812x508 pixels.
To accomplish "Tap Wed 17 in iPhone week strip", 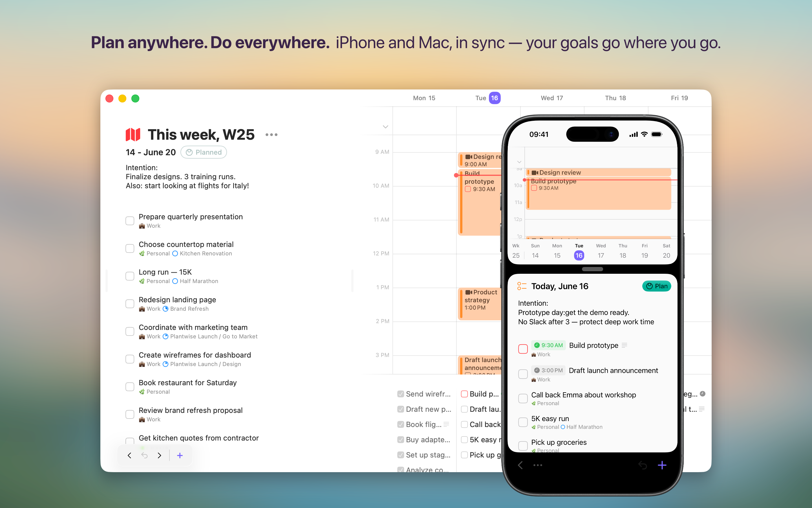I will click(x=601, y=251).
